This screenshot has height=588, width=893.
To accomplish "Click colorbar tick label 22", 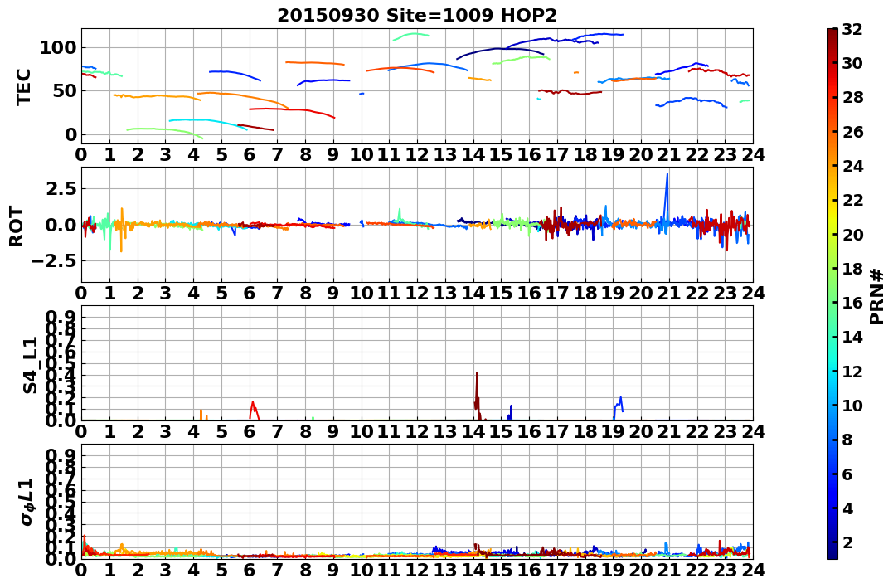I will (x=852, y=200).
